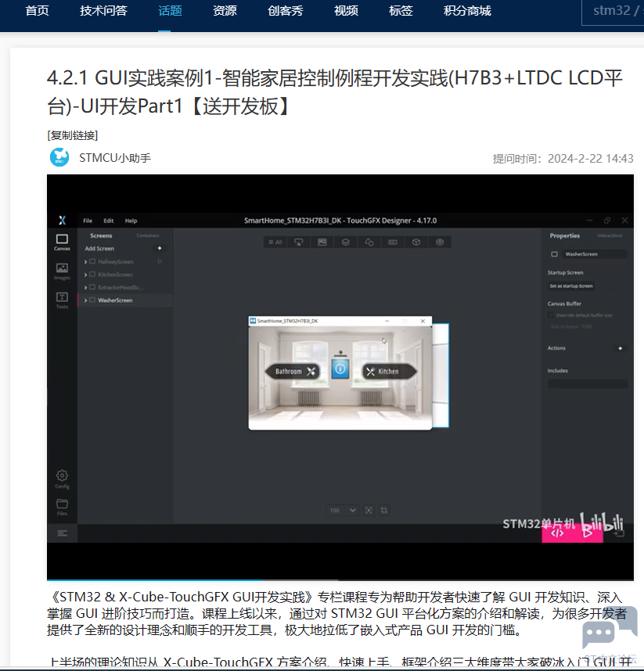Open the Edit menu in TouchGFX
The height and width of the screenshot is (671, 644).
click(108, 221)
